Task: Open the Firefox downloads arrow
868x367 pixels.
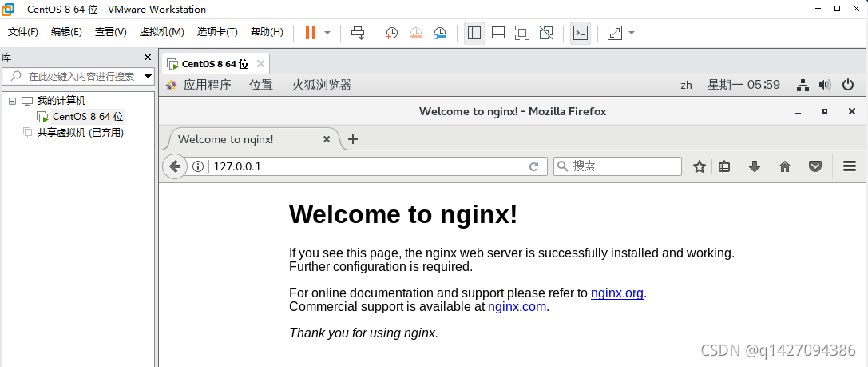Action: (754, 166)
